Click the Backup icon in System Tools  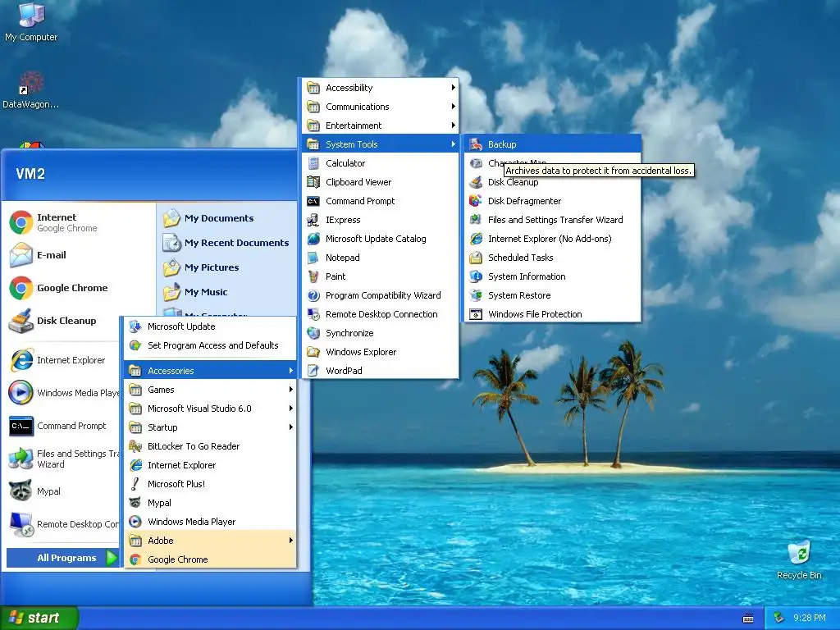[x=476, y=144]
